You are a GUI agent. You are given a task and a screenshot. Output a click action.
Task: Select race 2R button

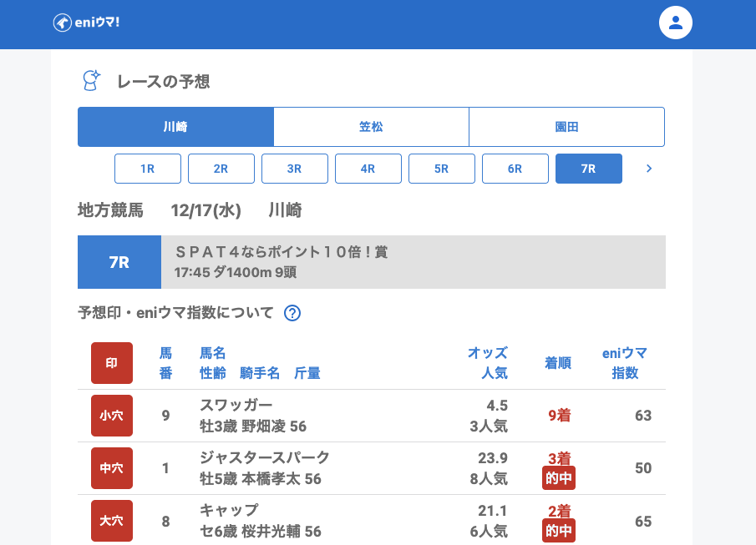[x=221, y=169]
